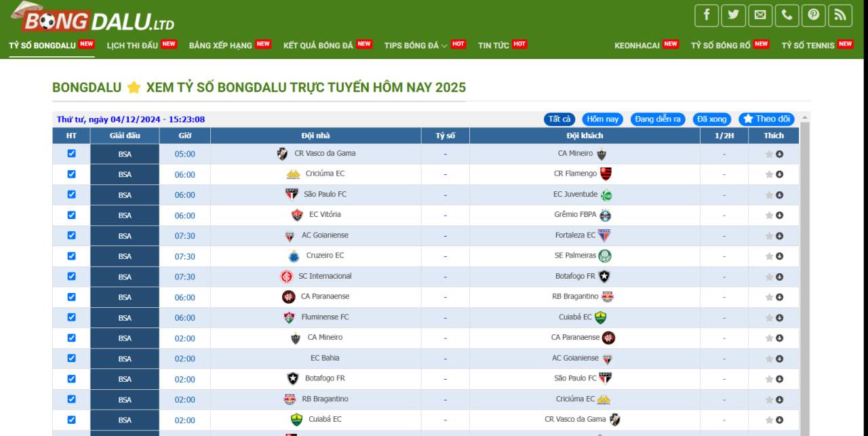Open the RSS feed icon
Image resolution: width=868 pixels, height=436 pixels.
pyautogui.click(x=840, y=15)
